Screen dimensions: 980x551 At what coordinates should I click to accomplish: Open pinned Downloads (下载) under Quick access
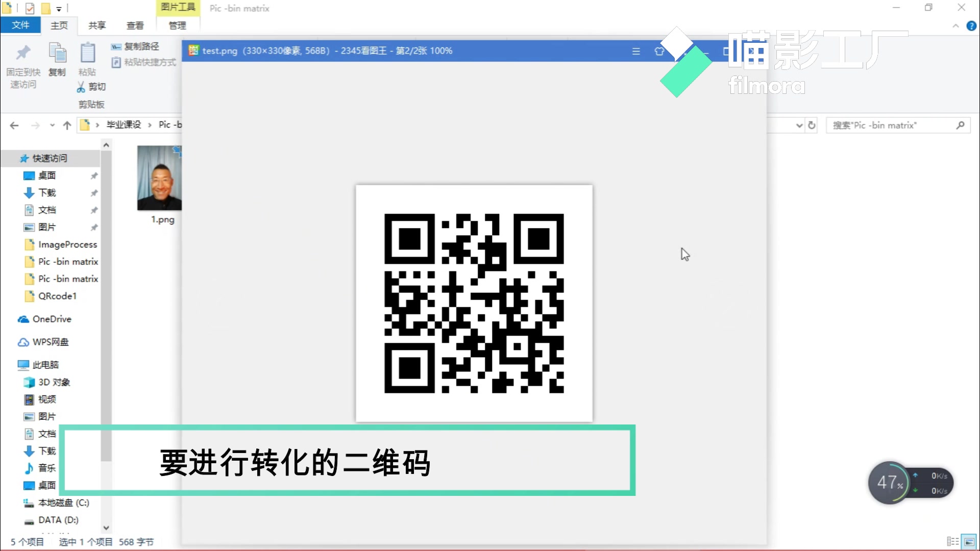click(x=46, y=193)
